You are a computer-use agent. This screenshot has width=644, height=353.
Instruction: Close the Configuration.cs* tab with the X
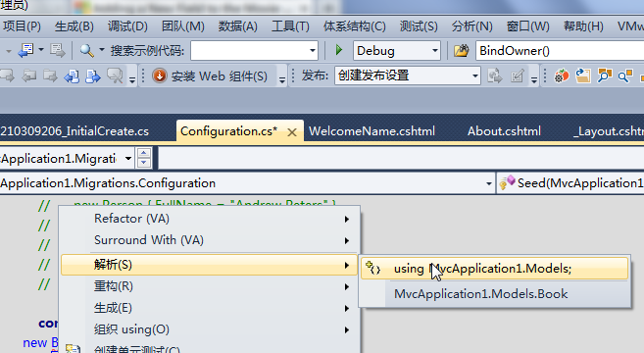tap(292, 132)
